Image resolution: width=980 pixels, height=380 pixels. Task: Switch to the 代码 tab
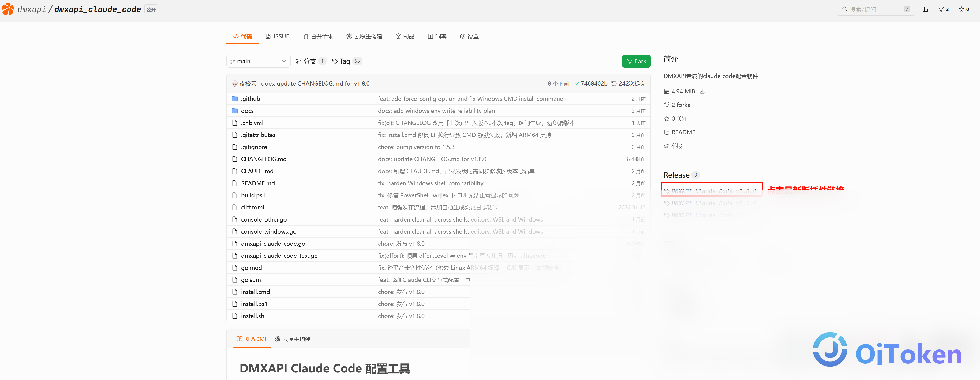(x=242, y=36)
